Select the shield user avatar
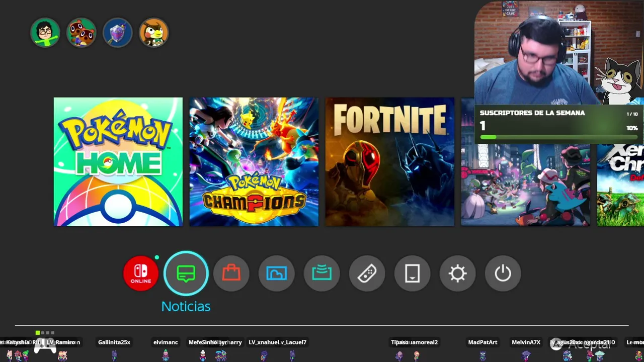 118,33
